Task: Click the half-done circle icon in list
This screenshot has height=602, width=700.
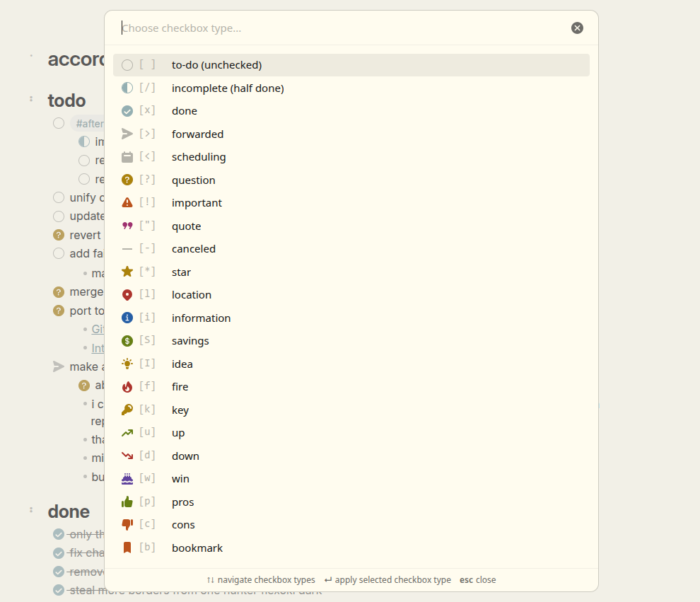Action: click(127, 88)
